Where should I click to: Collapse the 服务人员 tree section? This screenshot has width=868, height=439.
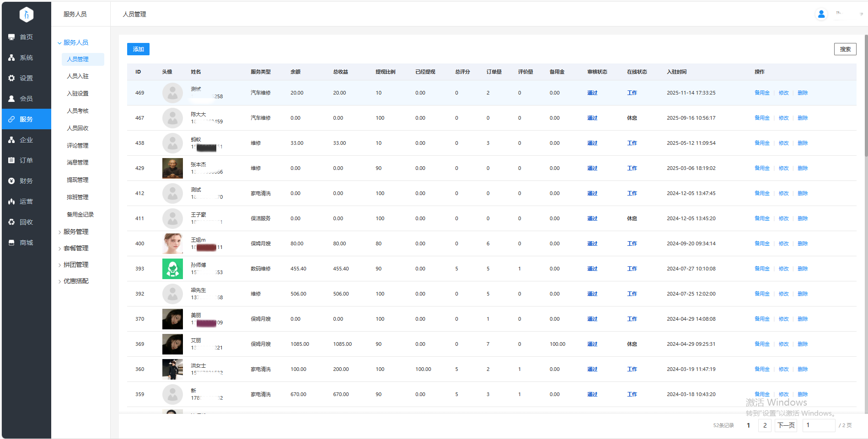[59, 43]
